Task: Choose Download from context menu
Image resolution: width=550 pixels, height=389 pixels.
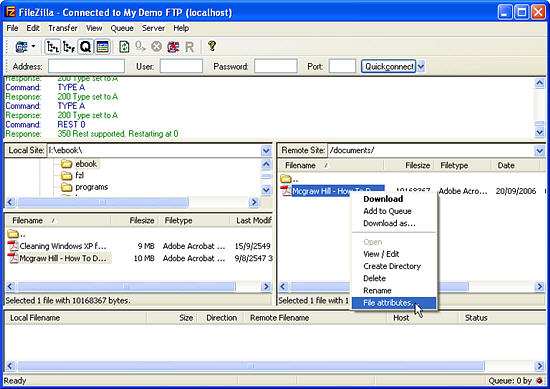Action: [394, 199]
